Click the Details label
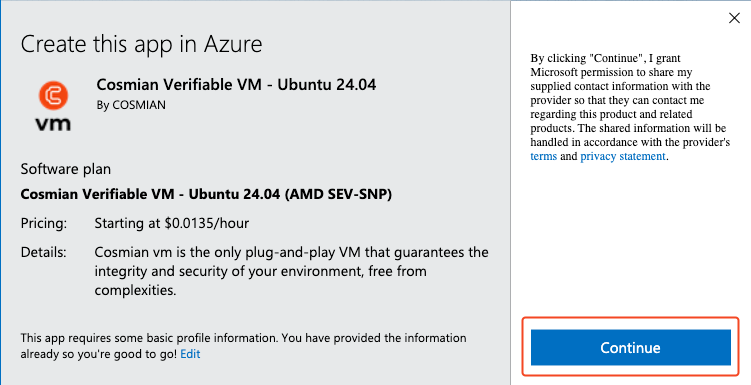751x385 pixels. 43,252
